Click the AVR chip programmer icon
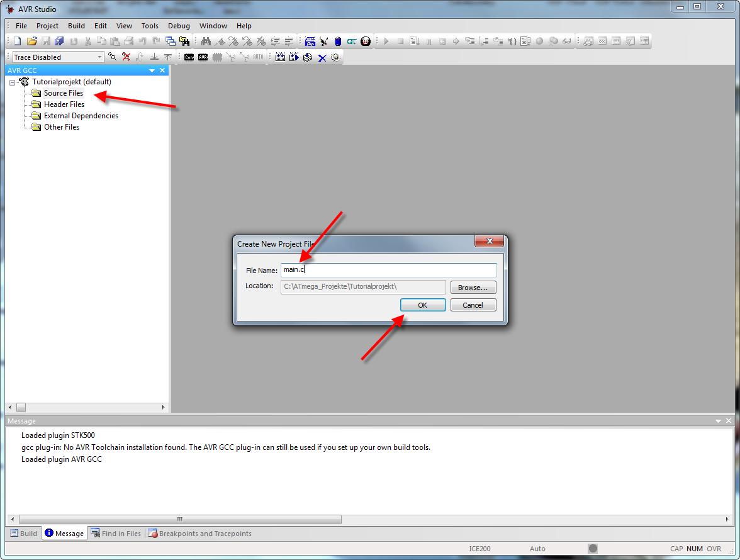This screenshot has width=740, height=560. coord(203,57)
